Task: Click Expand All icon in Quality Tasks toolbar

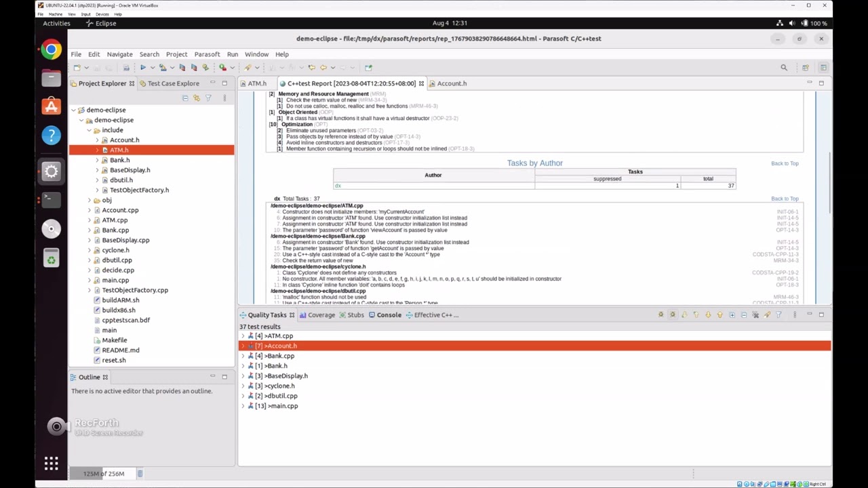Action: pyautogui.click(x=732, y=315)
